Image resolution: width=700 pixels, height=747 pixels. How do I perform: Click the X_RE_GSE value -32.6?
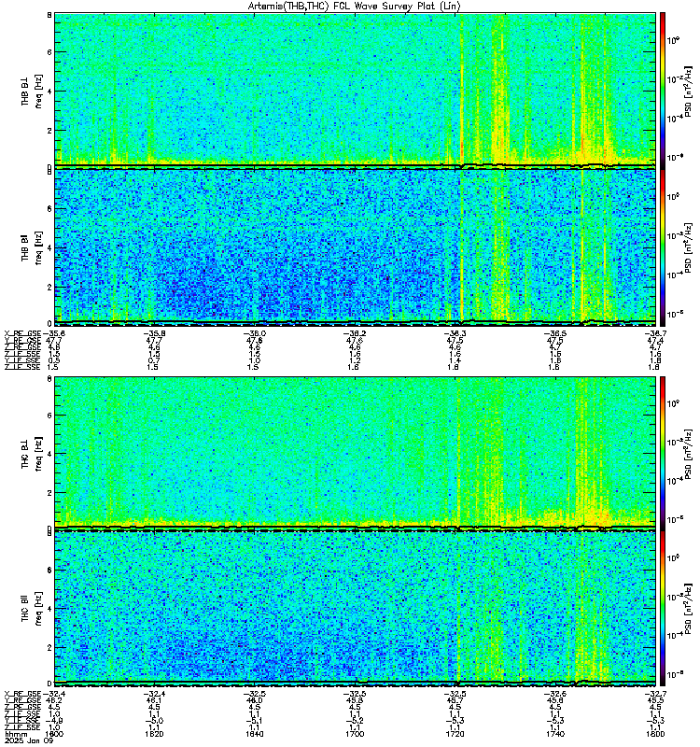[555, 694]
